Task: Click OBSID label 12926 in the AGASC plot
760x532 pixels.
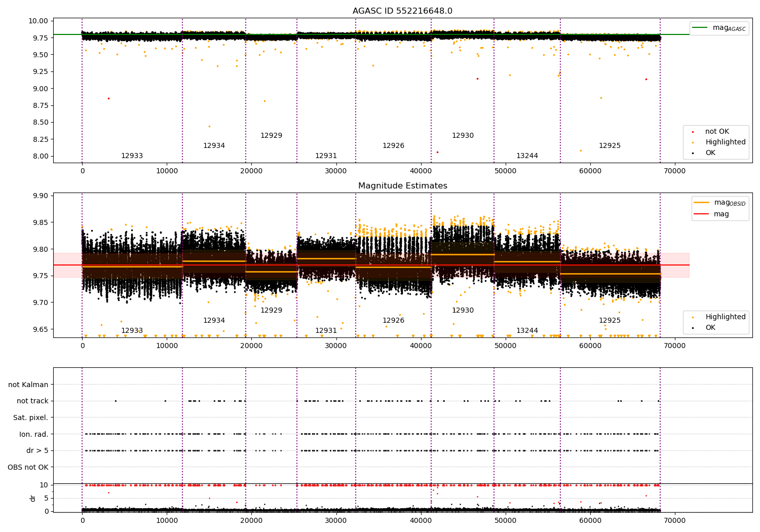Action: [393, 146]
